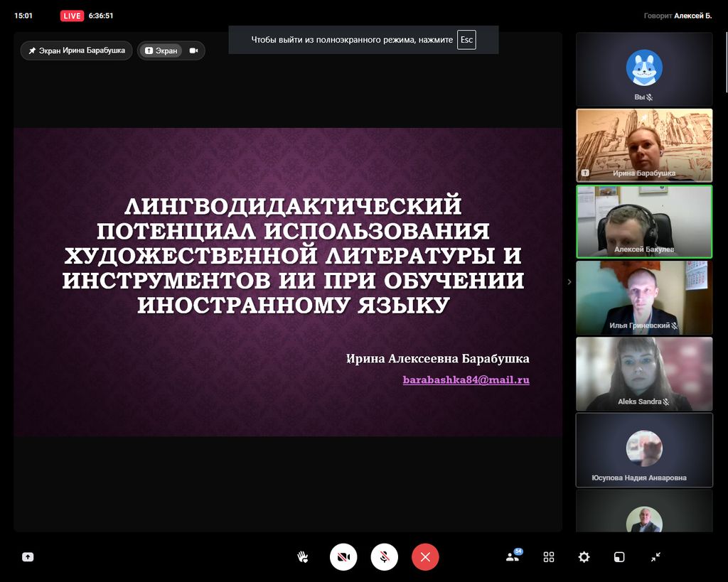Exit fullscreen with the collapse arrows icon
728x582 pixels.
[x=655, y=557]
